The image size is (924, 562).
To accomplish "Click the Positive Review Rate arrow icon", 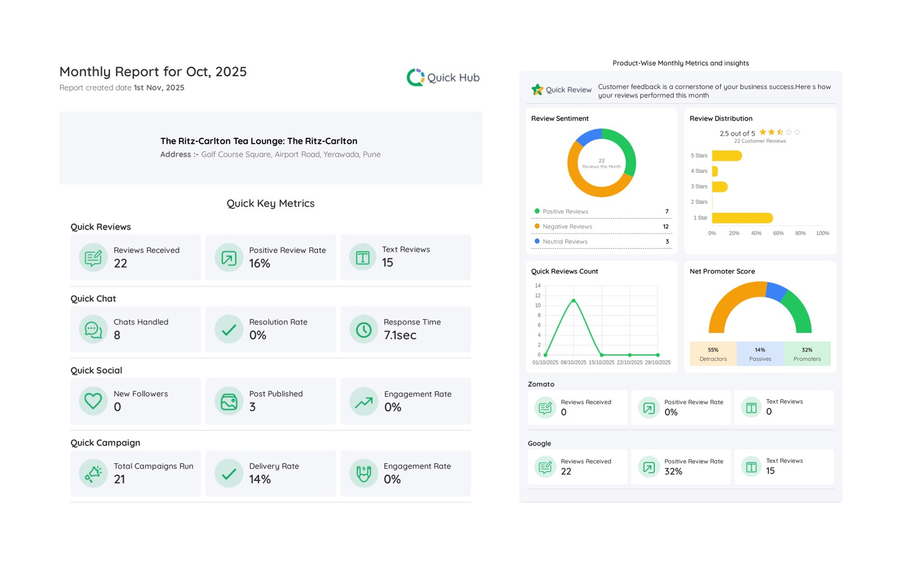I will pos(229,258).
